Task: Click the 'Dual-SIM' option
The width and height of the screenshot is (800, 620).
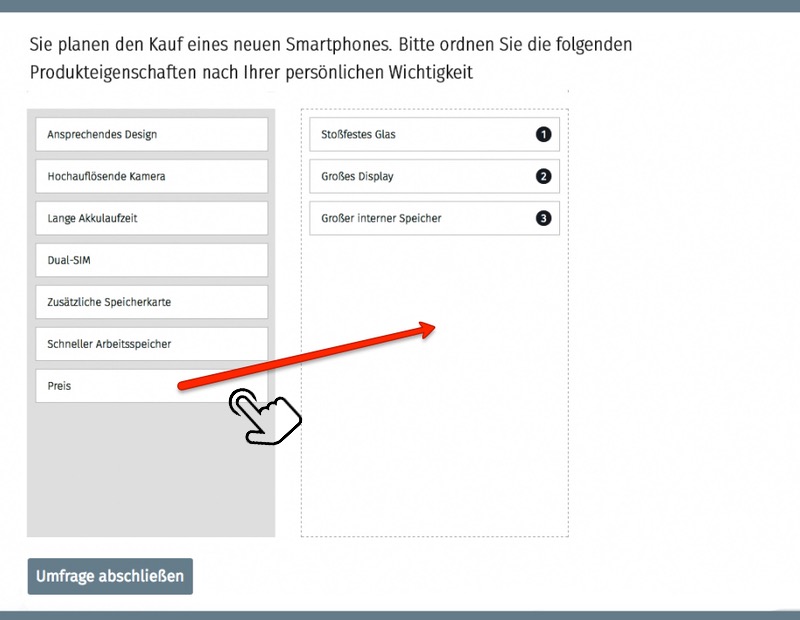Action: tap(152, 260)
